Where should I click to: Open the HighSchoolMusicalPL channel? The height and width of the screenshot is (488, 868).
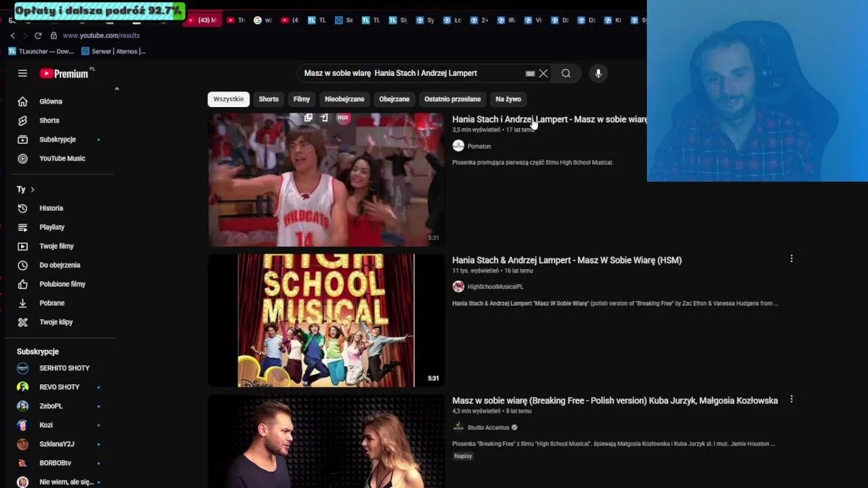[x=495, y=287]
